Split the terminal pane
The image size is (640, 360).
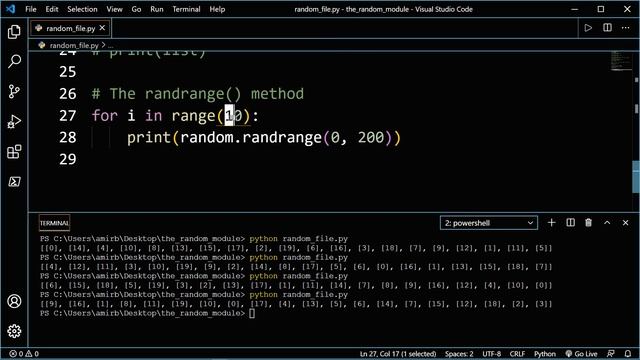pyautogui.click(x=571, y=222)
